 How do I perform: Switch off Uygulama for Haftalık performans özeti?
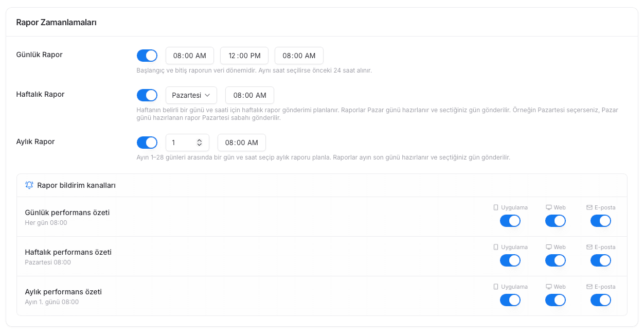(x=510, y=260)
